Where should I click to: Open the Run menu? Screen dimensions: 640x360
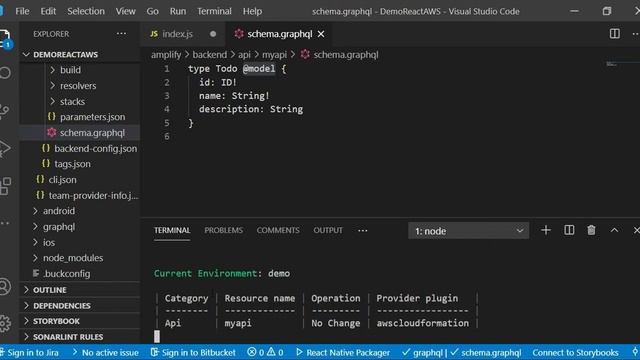[178, 11]
